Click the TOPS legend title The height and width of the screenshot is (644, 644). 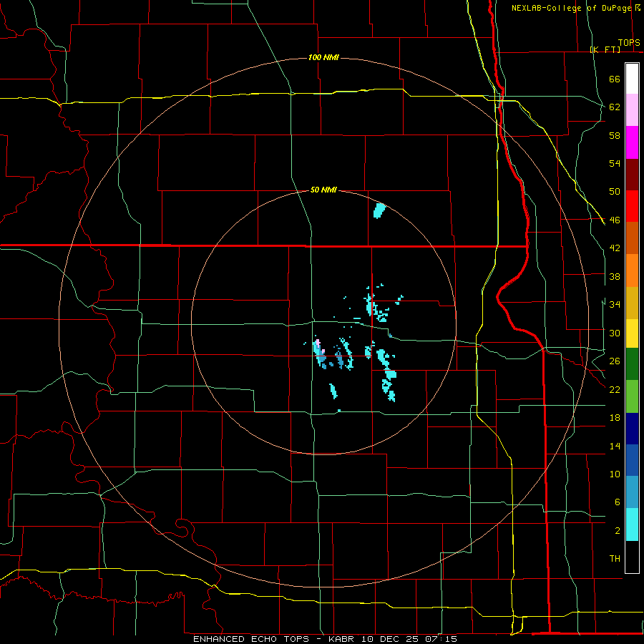tap(629, 42)
